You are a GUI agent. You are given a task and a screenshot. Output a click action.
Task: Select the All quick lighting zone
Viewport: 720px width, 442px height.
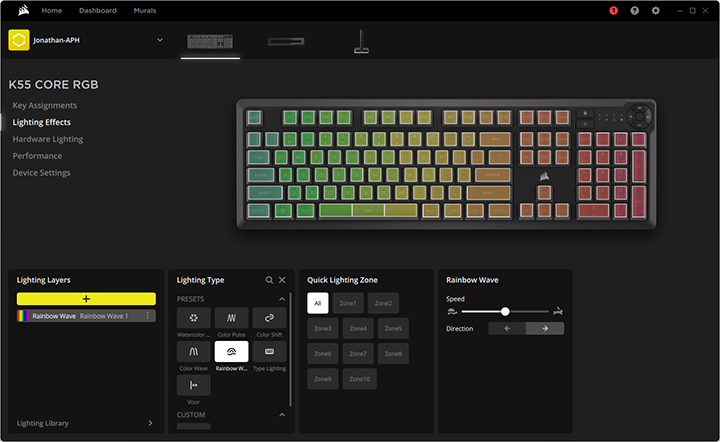click(317, 303)
